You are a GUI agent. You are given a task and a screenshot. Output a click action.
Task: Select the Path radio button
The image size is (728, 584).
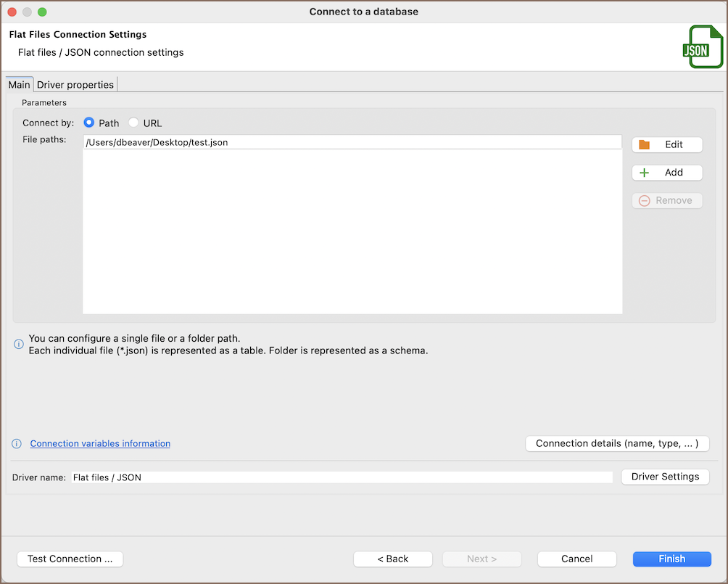pyautogui.click(x=89, y=123)
